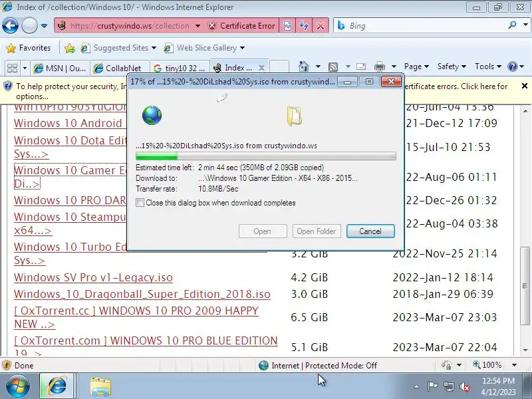Click the Compatibility View icon in address bar

pos(287,26)
